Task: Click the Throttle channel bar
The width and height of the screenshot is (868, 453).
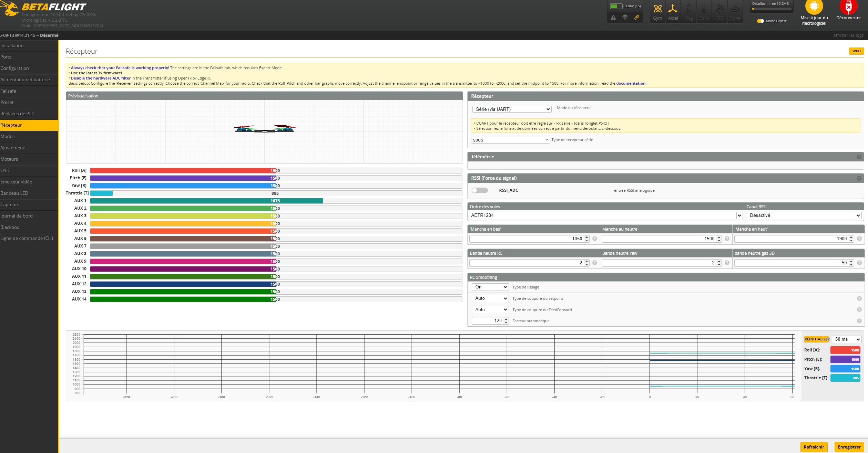Action: click(x=276, y=193)
